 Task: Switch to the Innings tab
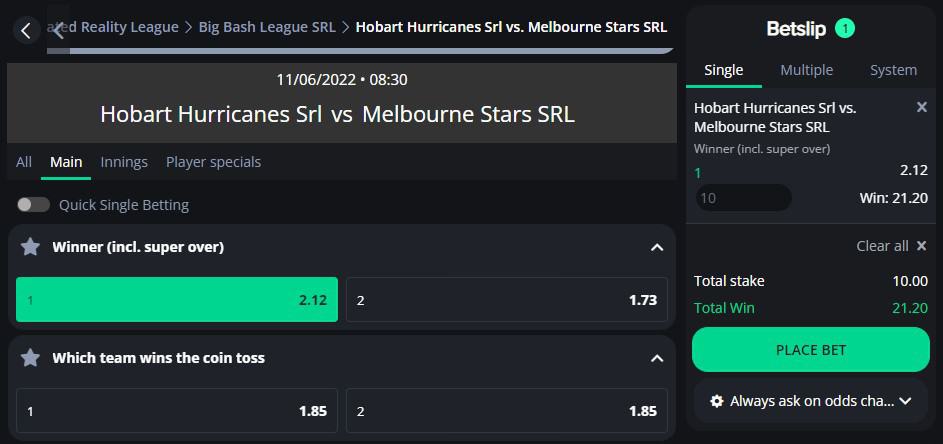click(x=124, y=162)
